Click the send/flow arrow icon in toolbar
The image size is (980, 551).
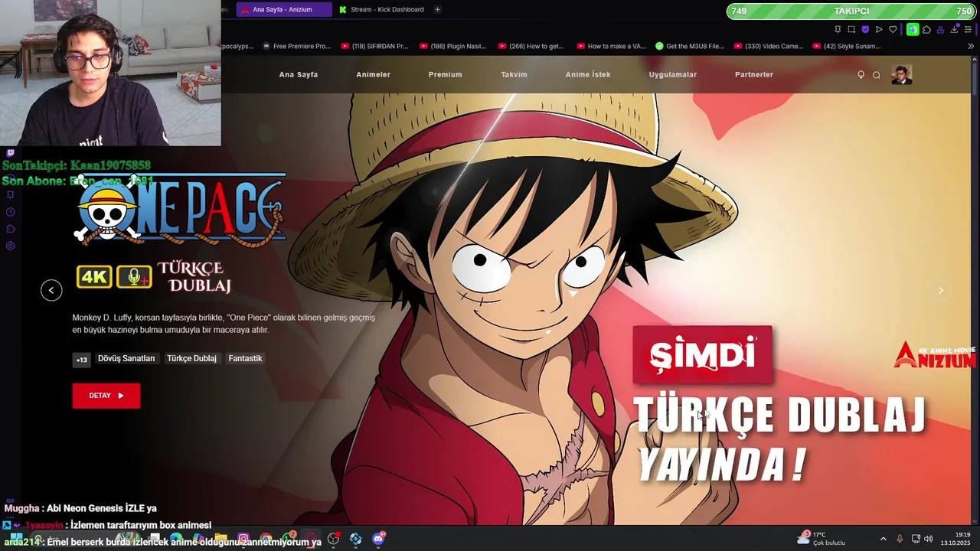(x=879, y=30)
